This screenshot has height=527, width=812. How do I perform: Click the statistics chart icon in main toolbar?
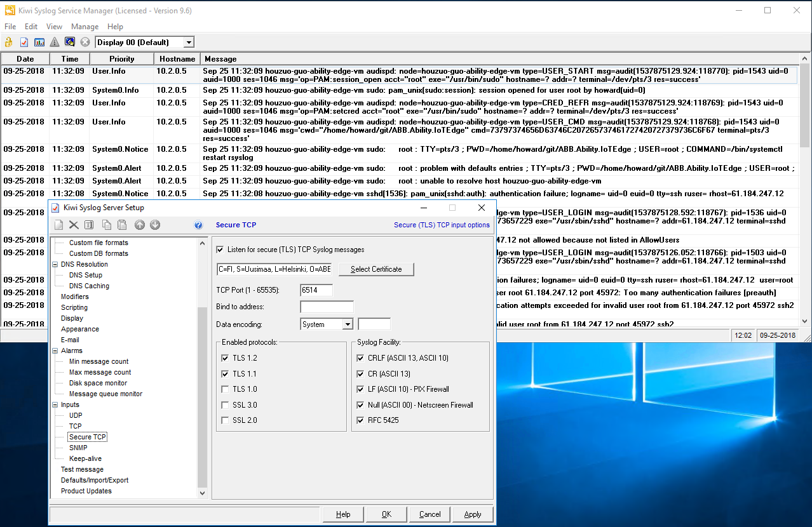tap(39, 42)
